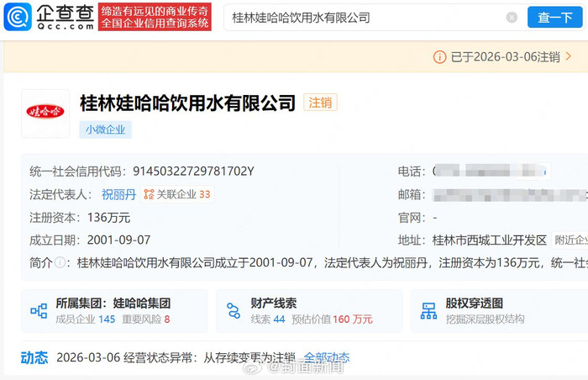The height and width of the screenshot is (380, 588).
Task: Click the 所属集团：娃哈哈集团 title
Action: (113, 303)
